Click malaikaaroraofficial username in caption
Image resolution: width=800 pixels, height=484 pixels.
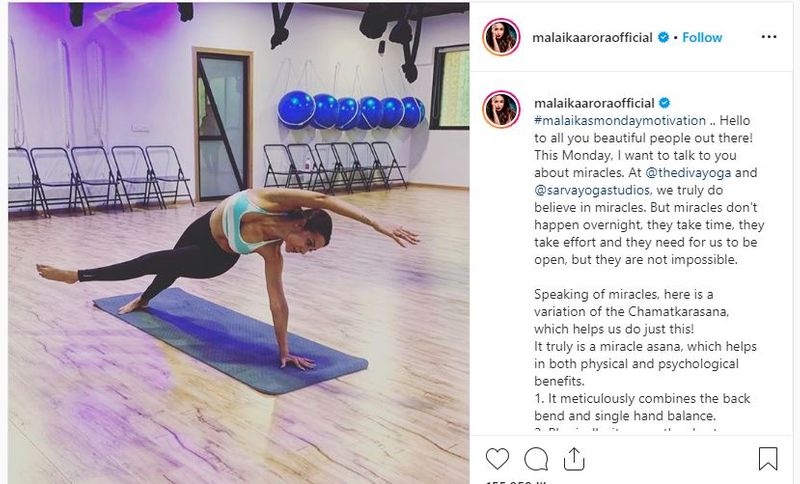[x=594, y=103]
